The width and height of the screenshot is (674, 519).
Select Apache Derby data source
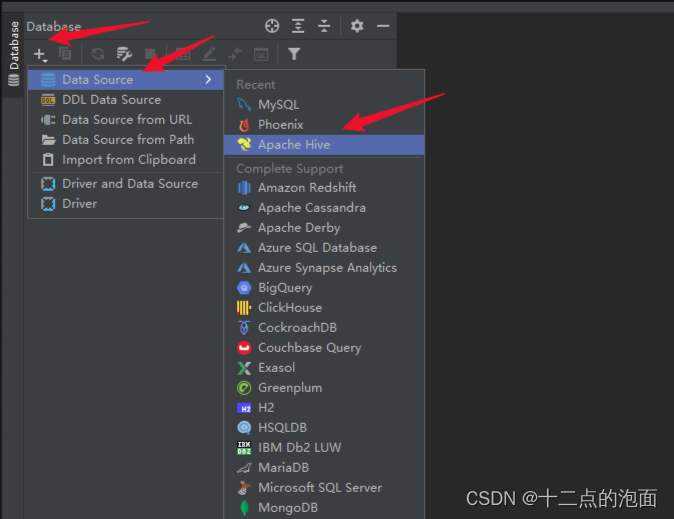[324, 227]
